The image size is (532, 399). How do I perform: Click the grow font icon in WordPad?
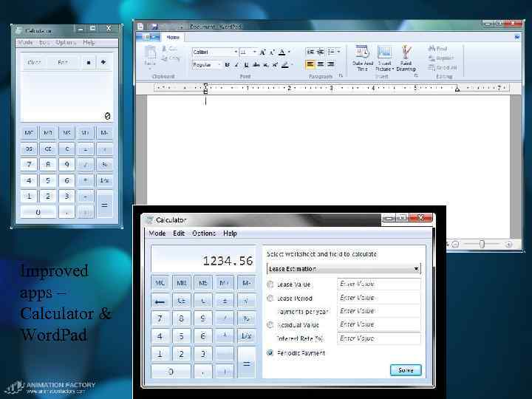262,52
